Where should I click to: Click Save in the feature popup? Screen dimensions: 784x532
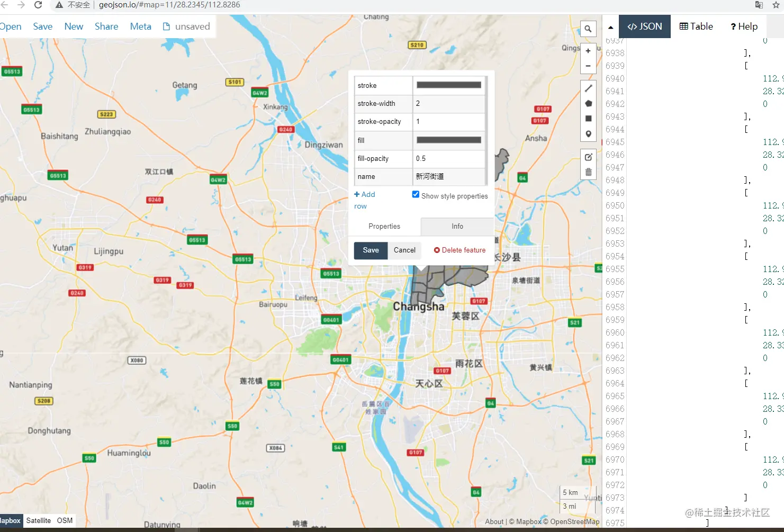[371, 250]
